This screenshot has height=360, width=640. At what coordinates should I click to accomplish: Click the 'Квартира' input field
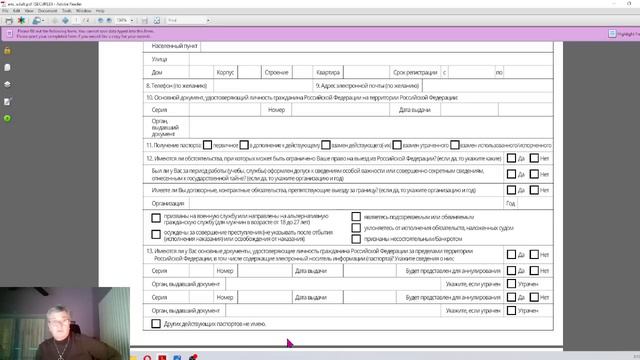point(366,72)
